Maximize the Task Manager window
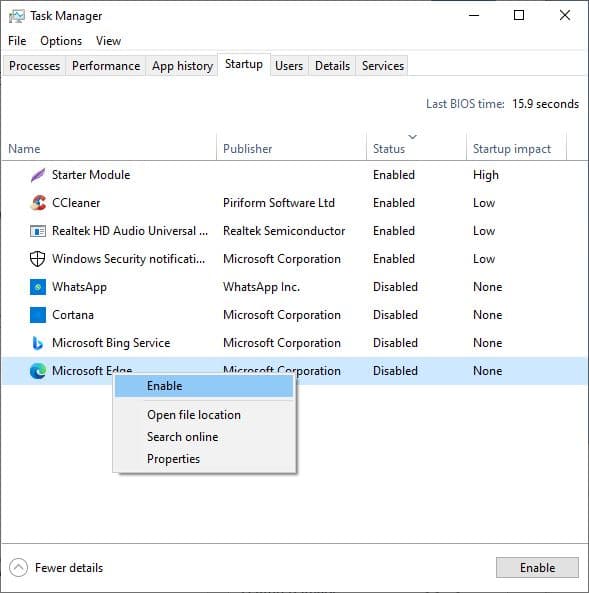589x593 pixels. click(x=519, y=16)
